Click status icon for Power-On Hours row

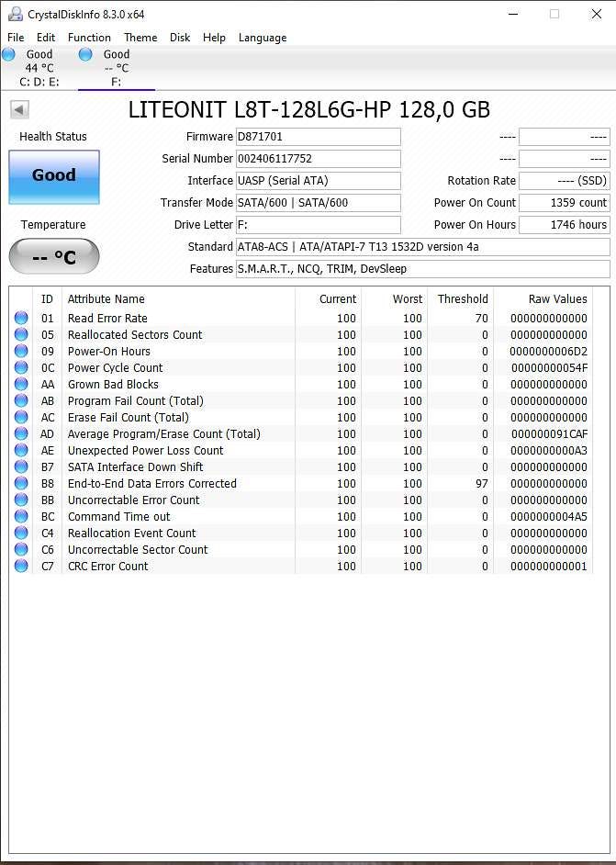coord(21,351)
